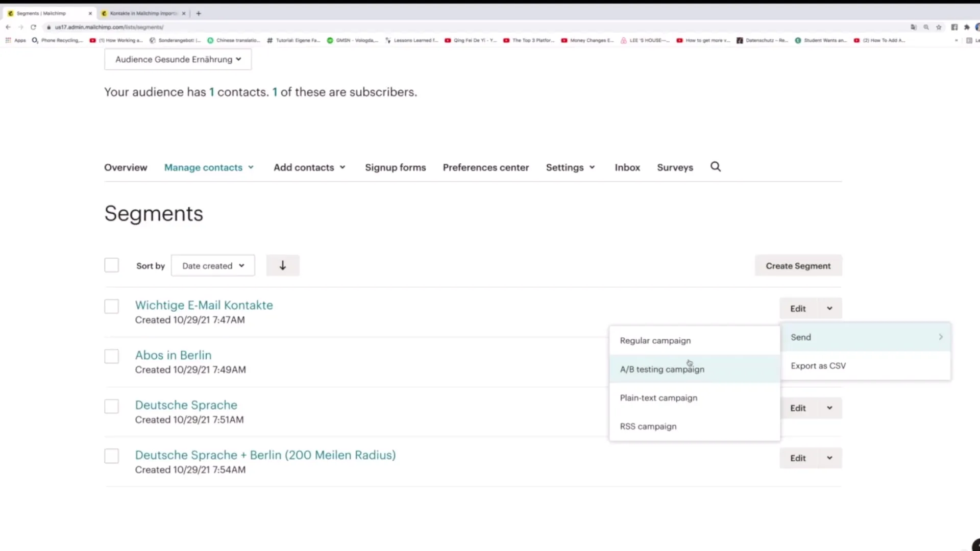Open the Money Changes bookmark

click(x=587, y=40)
